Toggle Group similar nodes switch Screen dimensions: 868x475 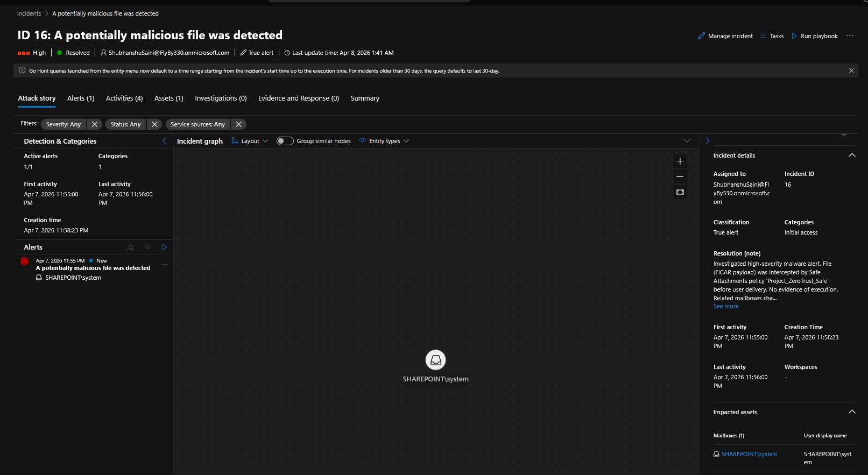tap(285, 141)
